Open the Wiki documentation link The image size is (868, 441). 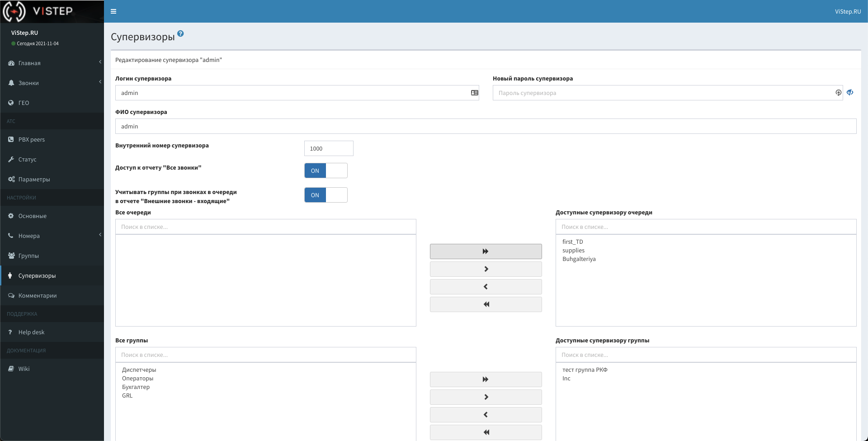click(24, 369)
